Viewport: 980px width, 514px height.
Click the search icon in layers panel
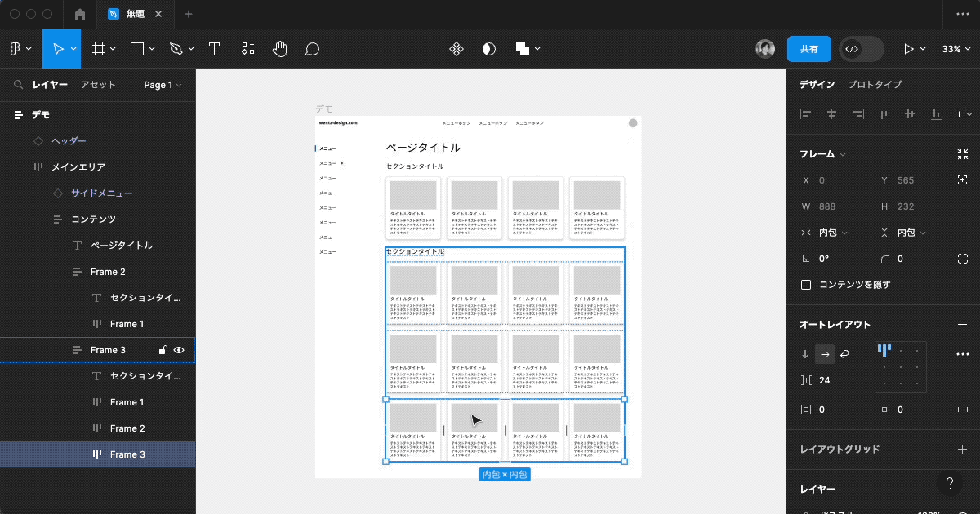(x=18, y=85)
